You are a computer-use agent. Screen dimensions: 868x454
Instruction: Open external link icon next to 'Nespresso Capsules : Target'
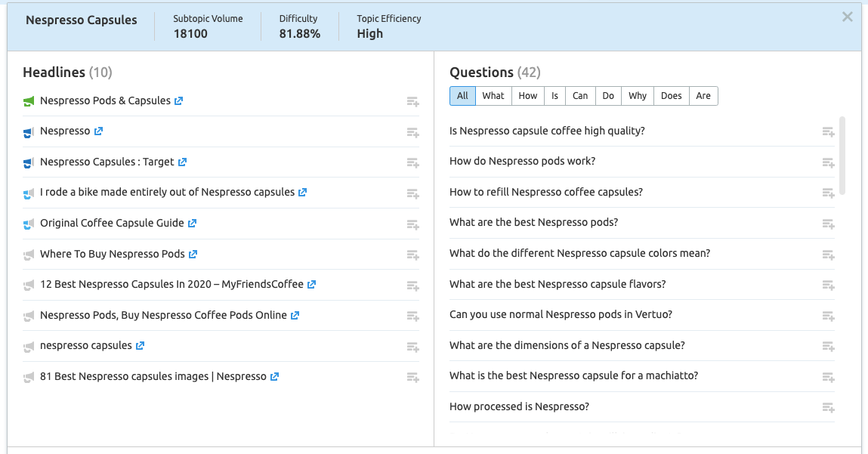coord(182,162)
